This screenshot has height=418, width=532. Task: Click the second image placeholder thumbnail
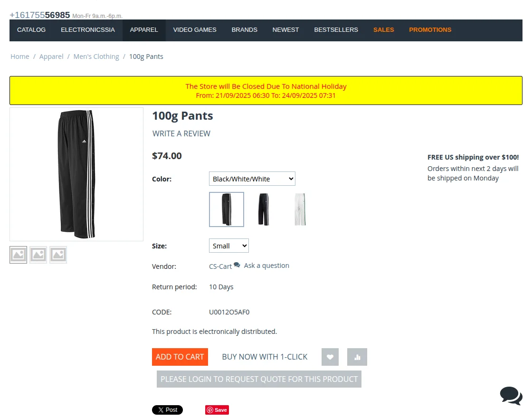point(38,255)
